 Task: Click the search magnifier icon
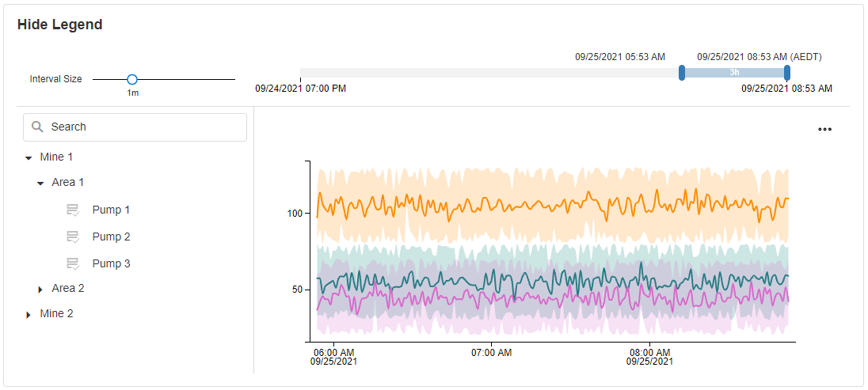tap(37, 127)
